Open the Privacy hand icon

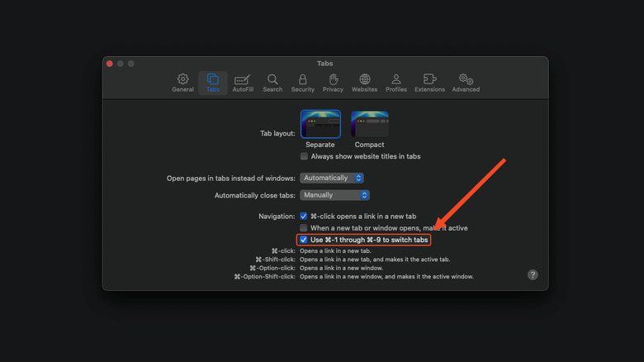click(x=333, y=82)
